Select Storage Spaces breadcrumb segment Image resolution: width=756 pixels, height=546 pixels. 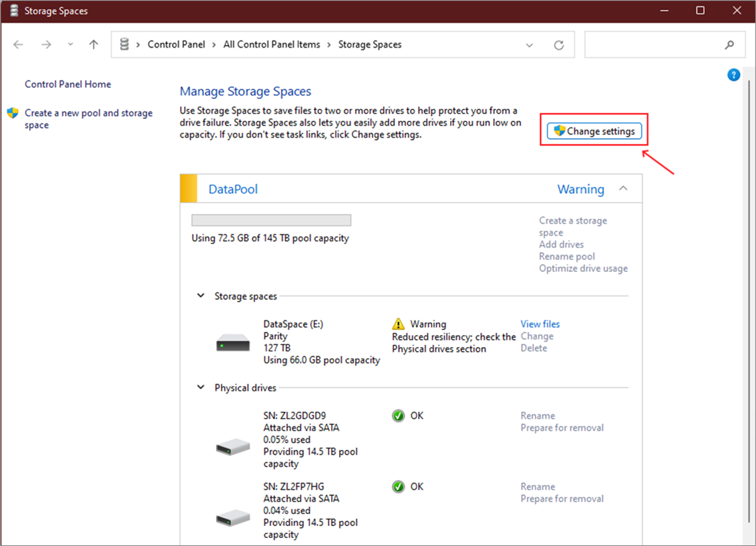pyautogui.click(x=370, y=44)
